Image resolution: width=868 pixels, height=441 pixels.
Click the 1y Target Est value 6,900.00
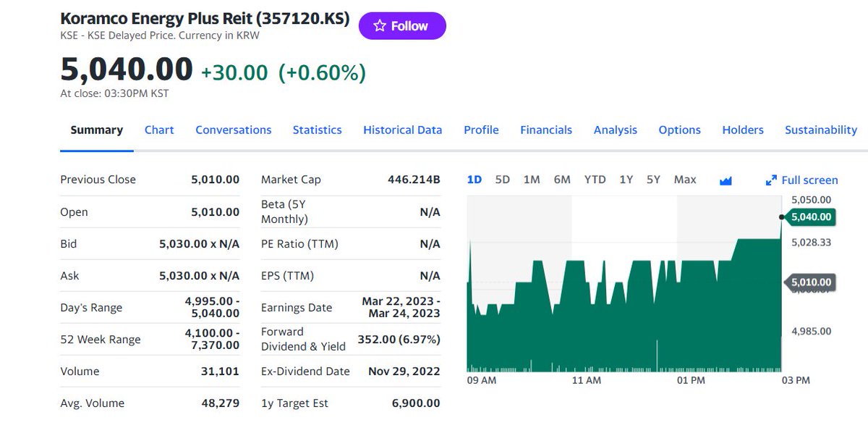(x=415, y=403)
